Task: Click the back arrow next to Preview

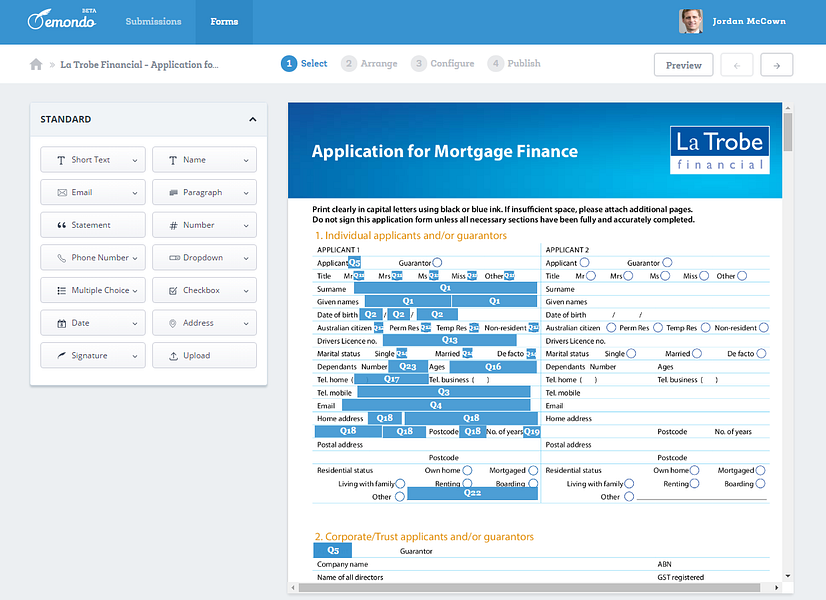Action: (736, 65)
